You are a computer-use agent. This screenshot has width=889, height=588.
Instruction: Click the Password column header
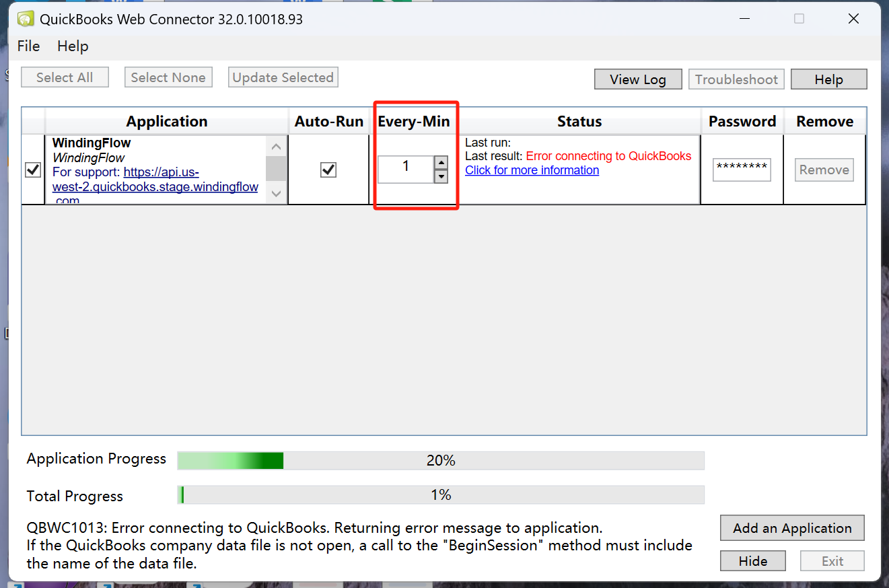pos(742,121)
